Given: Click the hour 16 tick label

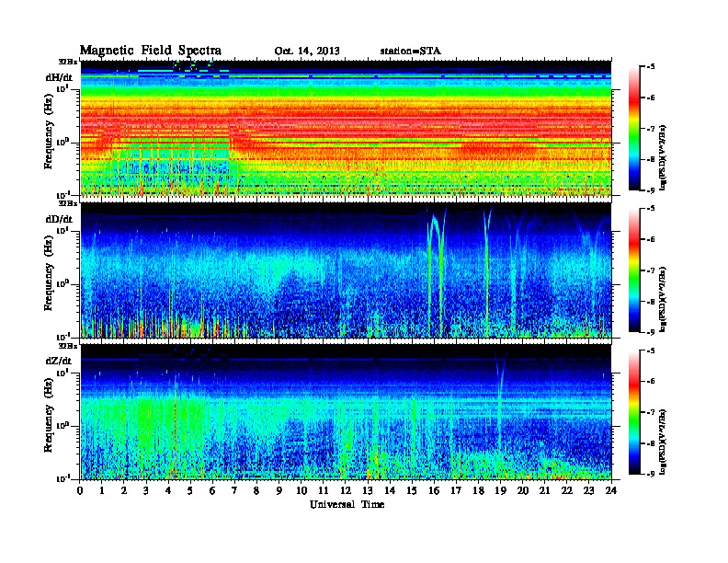Looking at the screenshot, I should click(434, 490).
